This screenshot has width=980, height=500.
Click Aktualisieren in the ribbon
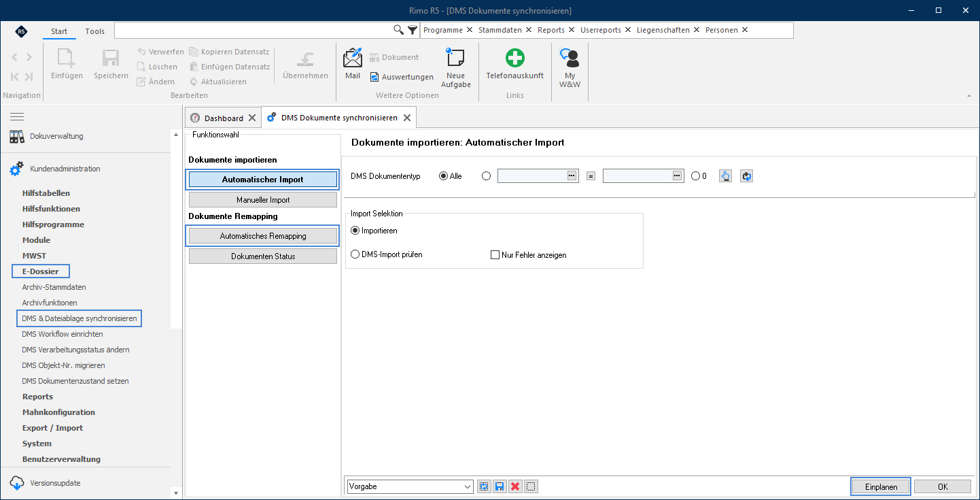click(218, 82)
